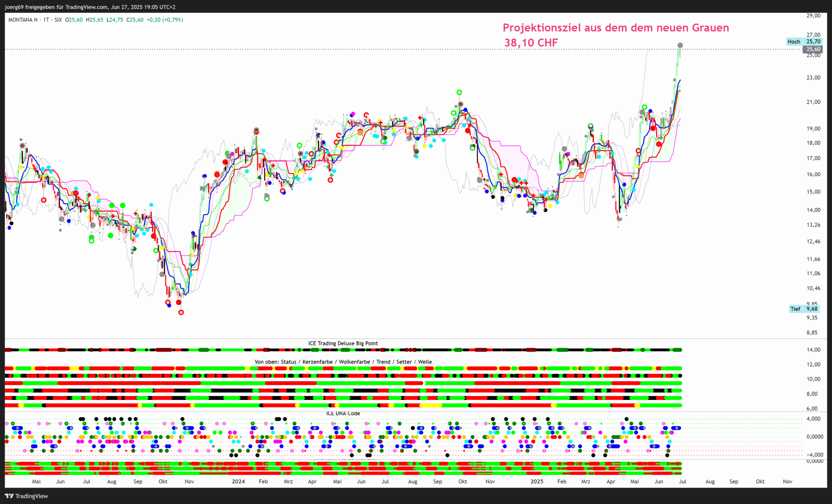Click the current price tag 25,60
This screenshot has height=504, width=832.
813,49
